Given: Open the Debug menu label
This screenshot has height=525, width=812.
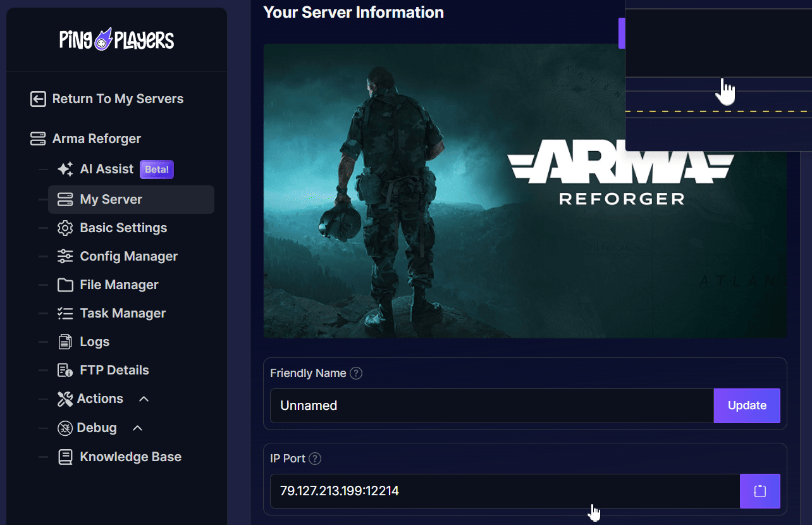Looking at the screenshot, I should (x=97, y=428).
